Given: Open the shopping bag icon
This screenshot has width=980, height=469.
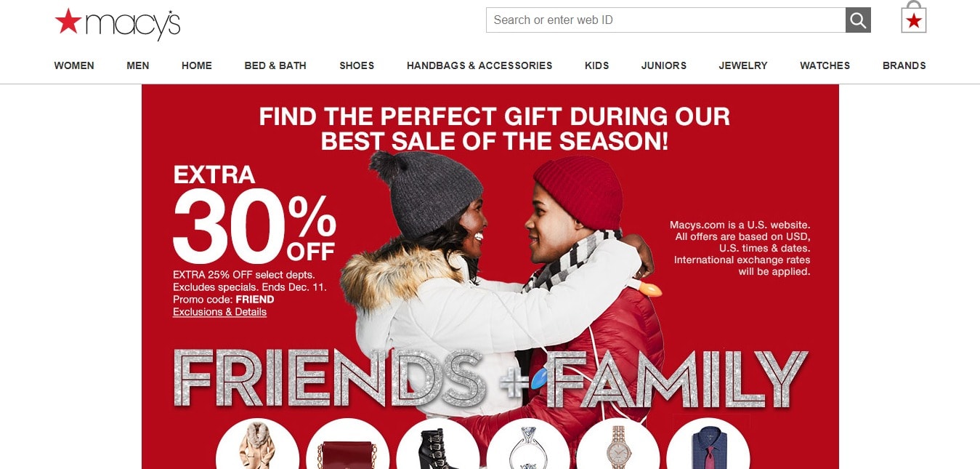Looking at the screenshot, I should click(914, 17).
